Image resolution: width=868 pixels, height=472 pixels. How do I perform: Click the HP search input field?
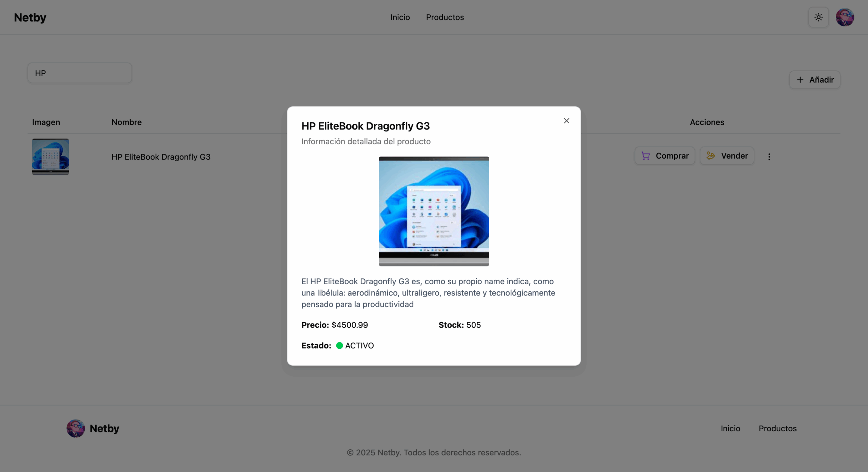tap(80, 73)
